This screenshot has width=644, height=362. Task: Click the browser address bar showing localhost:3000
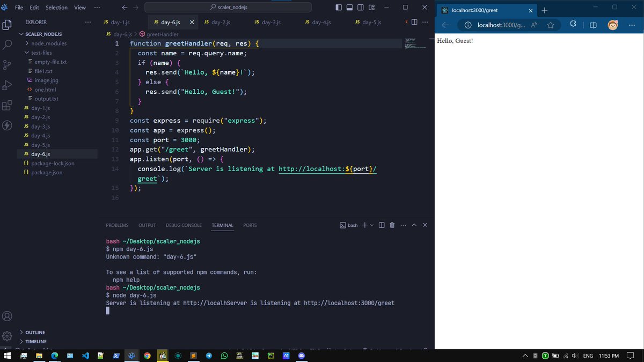pyautogui.click(x=501, y=25)
